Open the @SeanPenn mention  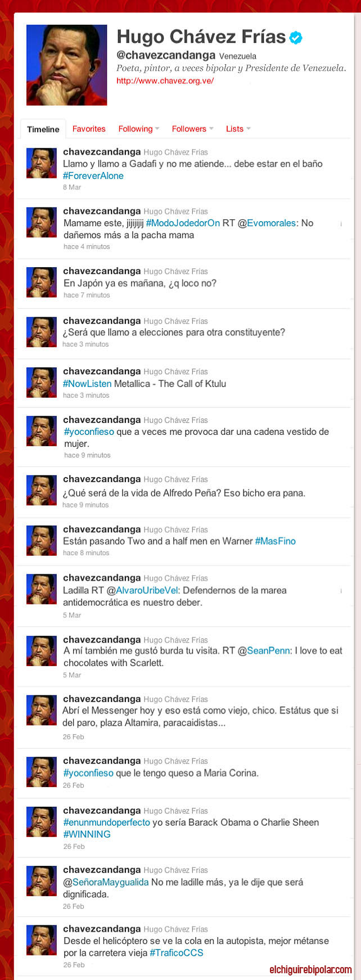pos(264,650)
